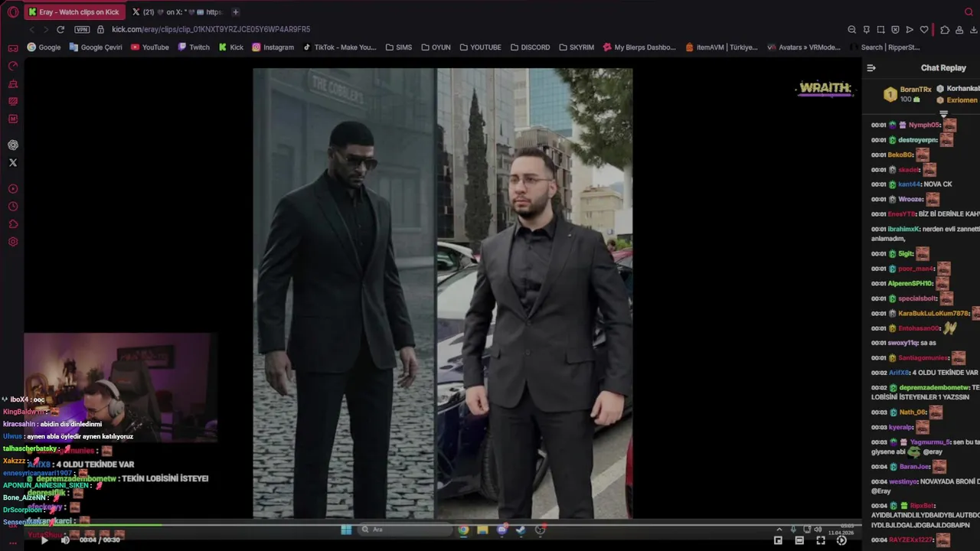Screen dimensions: 980x551
Task: Mute the clip using the volume icon
Action: click(x=65, y=540)
